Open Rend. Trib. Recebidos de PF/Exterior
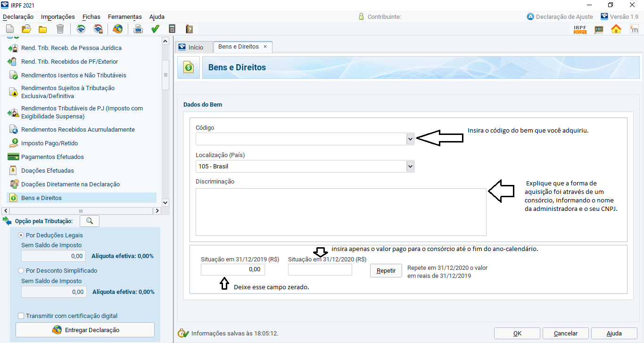 point(69,62)
